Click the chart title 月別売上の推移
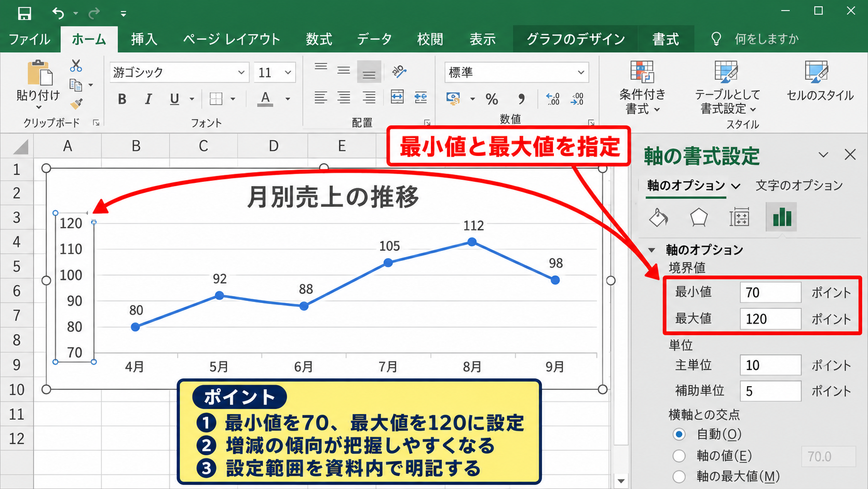The height and width of the screenshot is (489, 868). tap(333, 197)
